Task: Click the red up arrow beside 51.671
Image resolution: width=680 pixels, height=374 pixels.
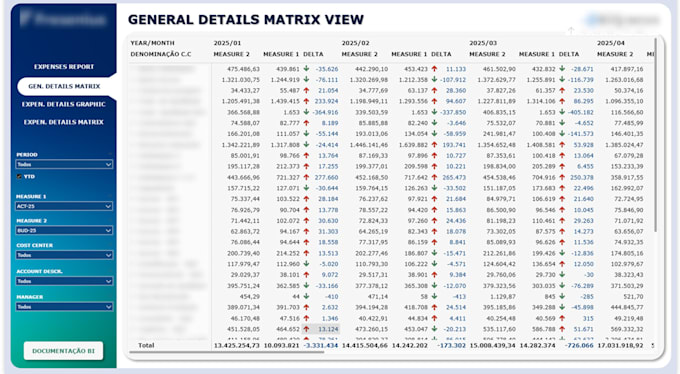Action: coord(562,329)
